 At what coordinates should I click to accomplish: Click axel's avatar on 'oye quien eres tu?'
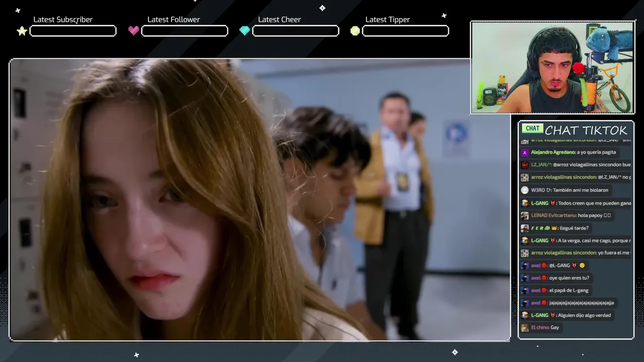pos(525,278)
